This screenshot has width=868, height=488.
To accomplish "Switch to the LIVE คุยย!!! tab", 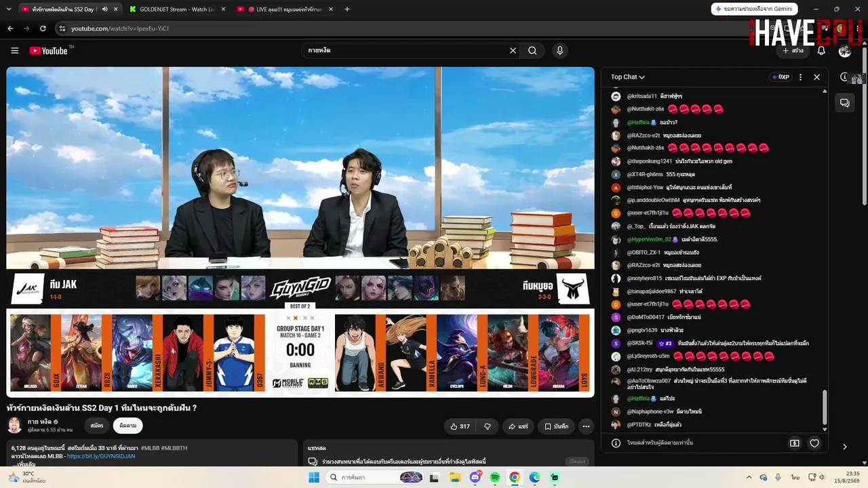I will tap(285, 9).
